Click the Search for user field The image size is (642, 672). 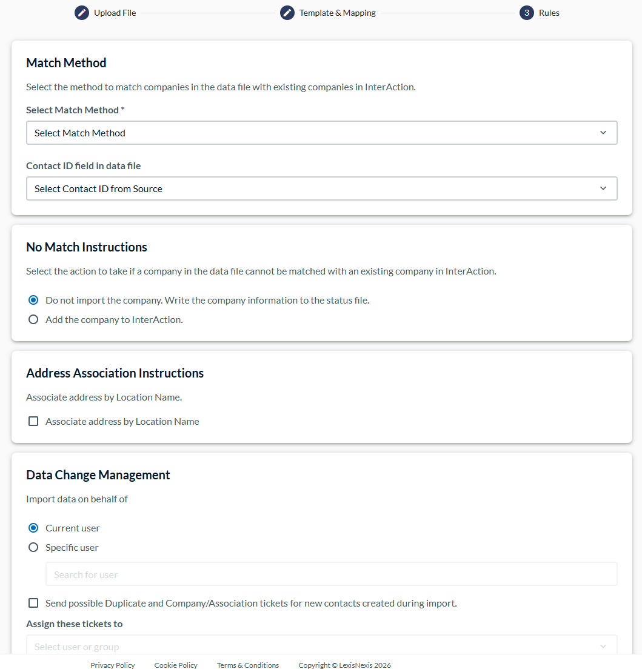(x=332, y=574)
